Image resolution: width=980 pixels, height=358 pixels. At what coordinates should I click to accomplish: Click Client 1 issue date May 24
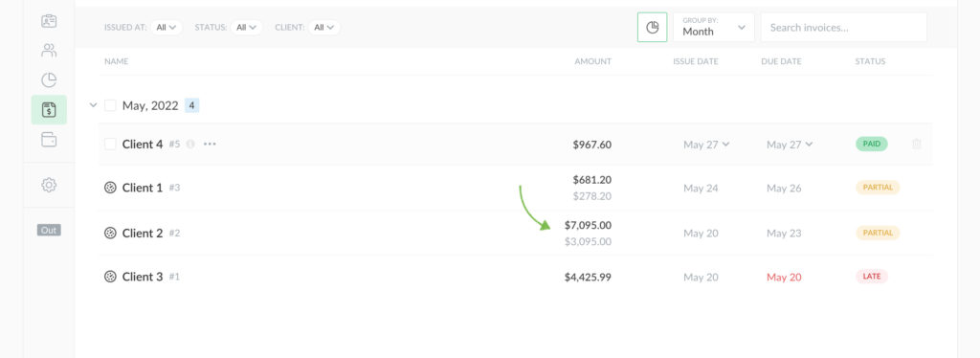coord(701,188)
